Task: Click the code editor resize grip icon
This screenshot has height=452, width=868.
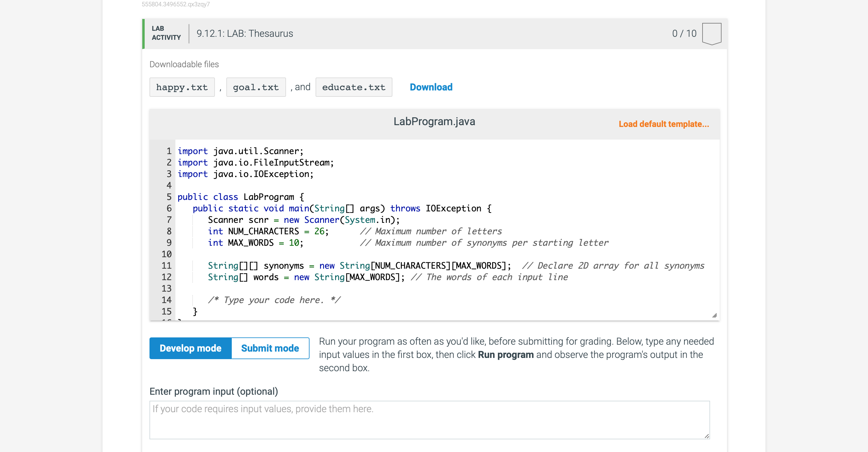Action: click(x=715, y=315)
